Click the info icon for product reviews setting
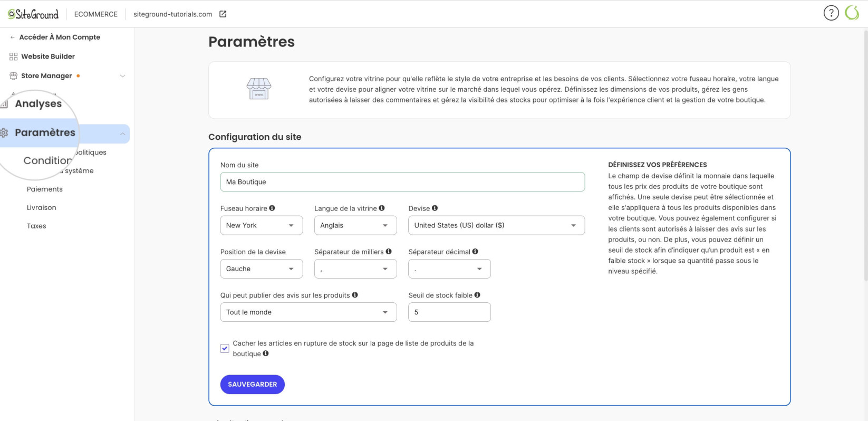Image resolution: width=868 pixels, height=421 pixels. coord(355,295)
